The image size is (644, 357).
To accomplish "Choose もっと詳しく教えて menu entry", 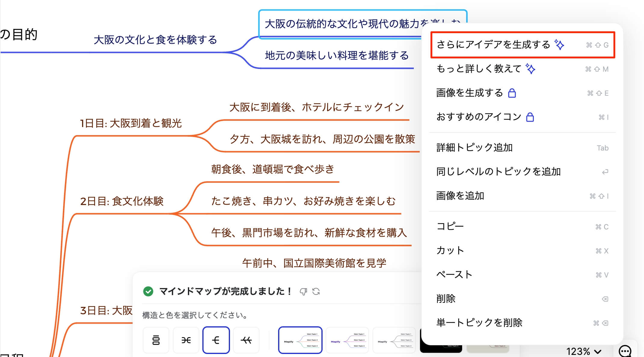I will [x=479, y=69].
